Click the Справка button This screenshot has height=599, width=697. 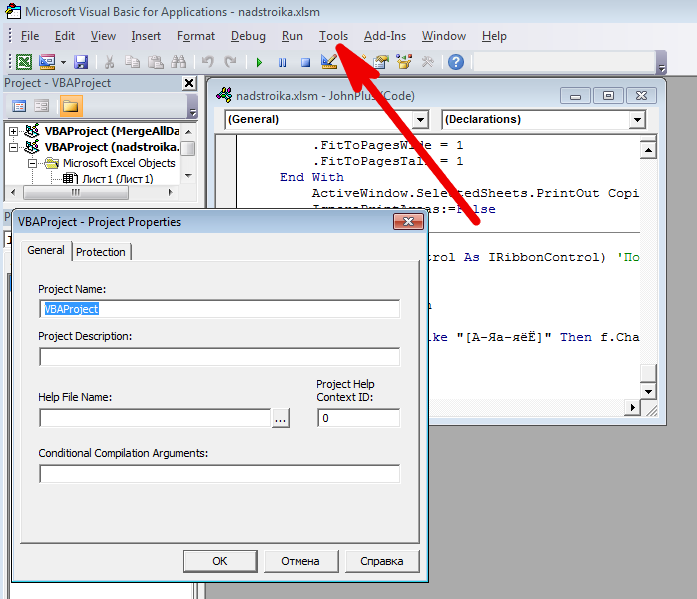click(x=382, y=561)
